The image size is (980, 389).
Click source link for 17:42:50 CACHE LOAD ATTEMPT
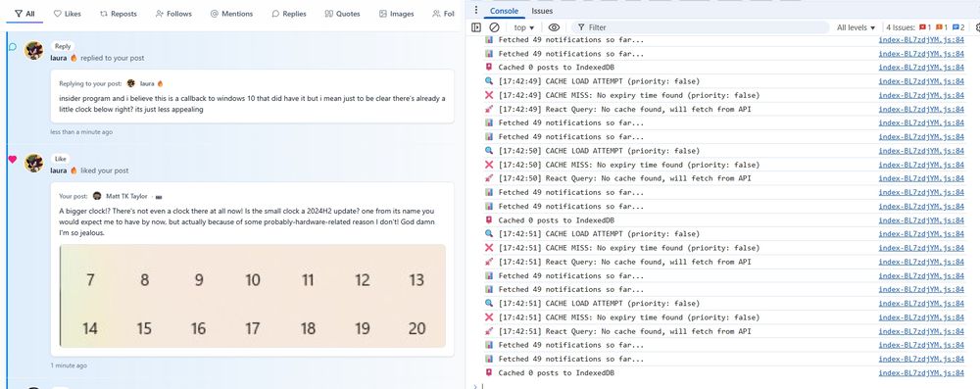pyautogui.click(x=920, y=151)
